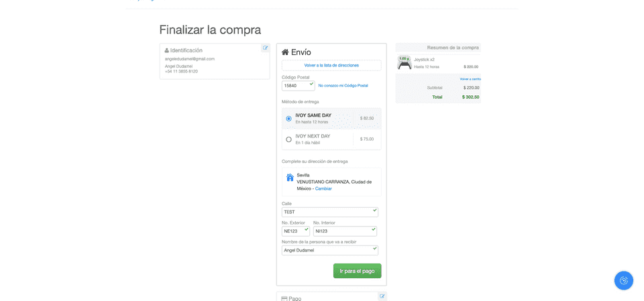Focus the Calle input field
The image size is (644, 301).
pyautogui.click(x=330, y=213)
